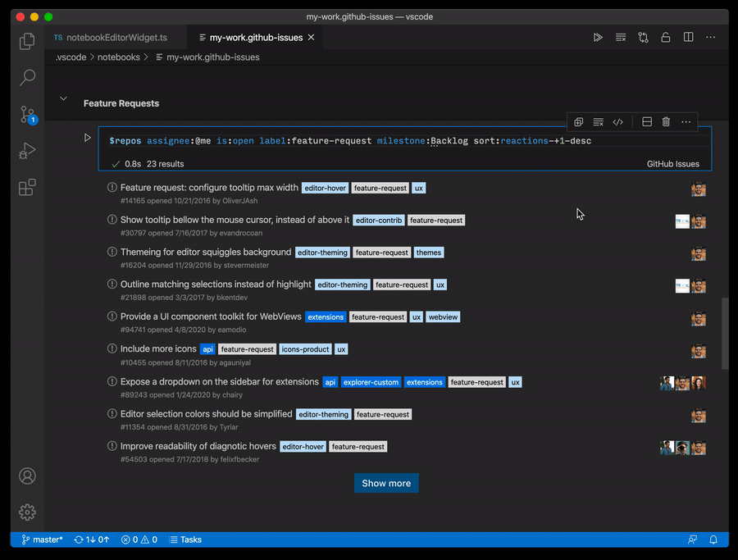
Task: Open cell toolbar more actions ellipsis
Action: [x=686, y=122]
